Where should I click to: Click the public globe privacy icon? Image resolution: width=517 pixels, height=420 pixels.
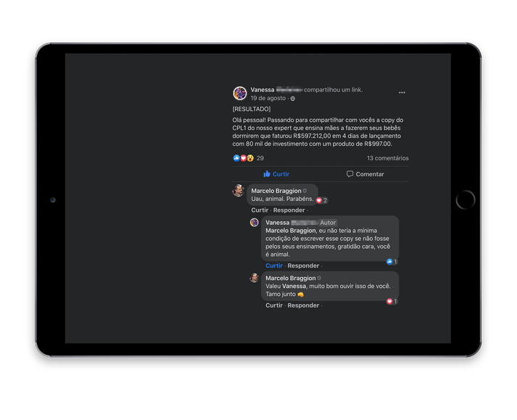(x=292, y=99)
